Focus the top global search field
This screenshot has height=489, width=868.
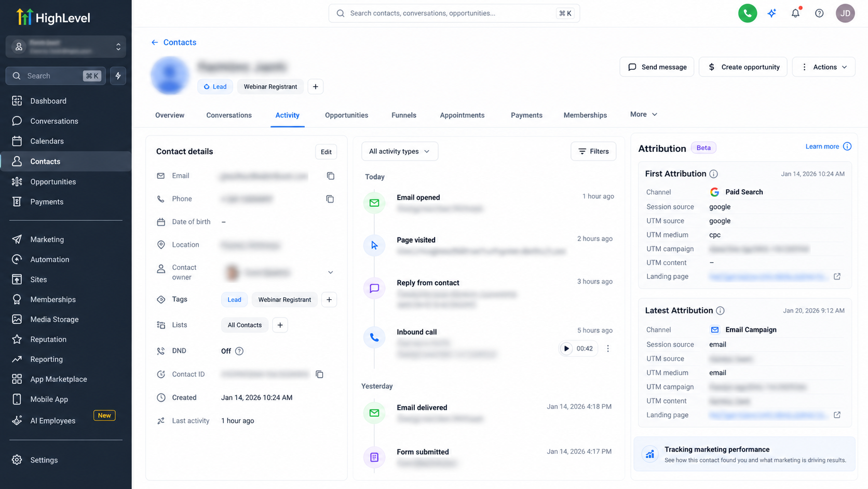click(454, 13)
